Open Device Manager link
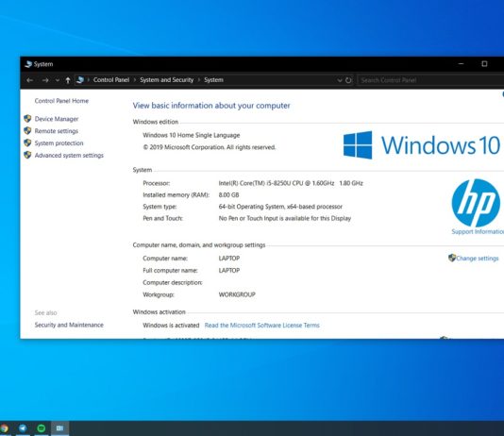This screenshot has height=436, width=504. pos(57,119)
